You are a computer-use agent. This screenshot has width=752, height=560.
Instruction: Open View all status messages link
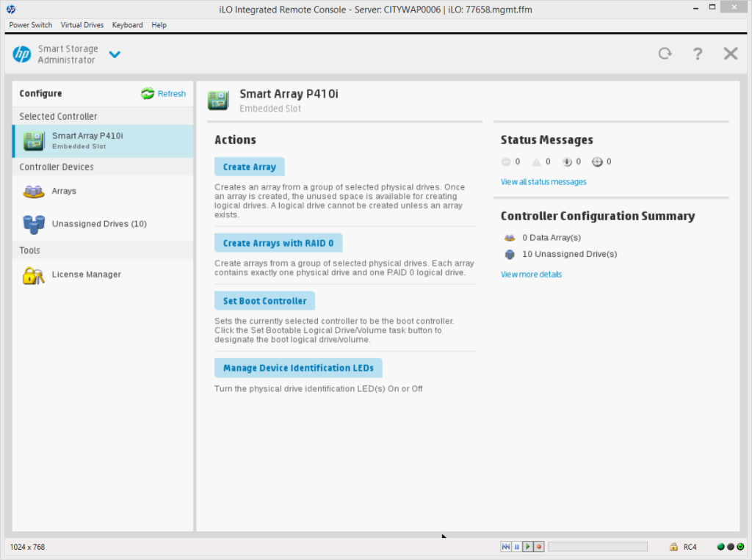[x=543, y=181]
